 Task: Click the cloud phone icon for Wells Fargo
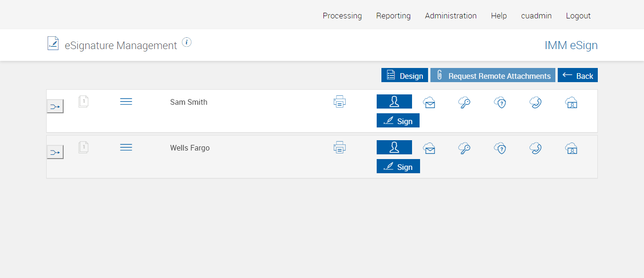point(535,148)
